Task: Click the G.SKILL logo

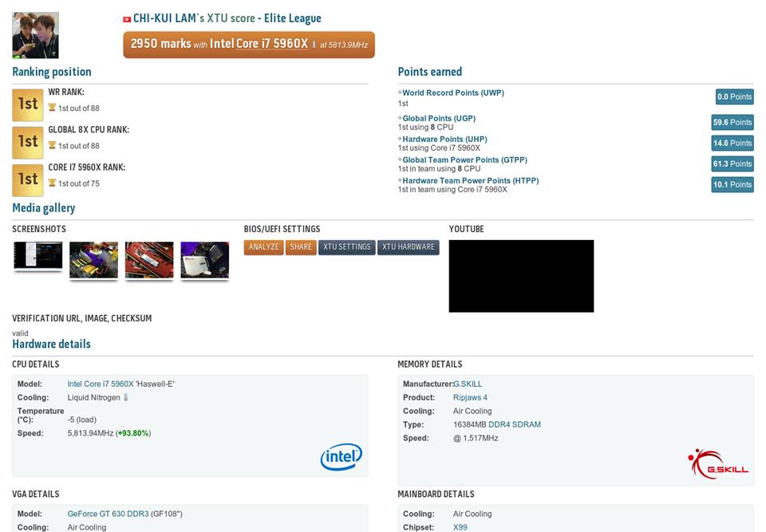Action: tap(718, 463)
